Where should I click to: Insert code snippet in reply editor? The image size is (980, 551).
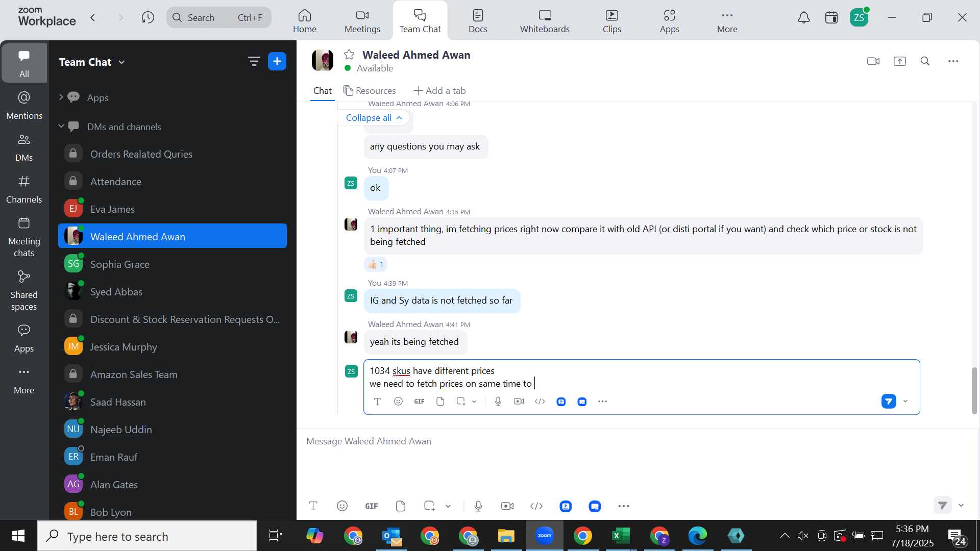540,402
